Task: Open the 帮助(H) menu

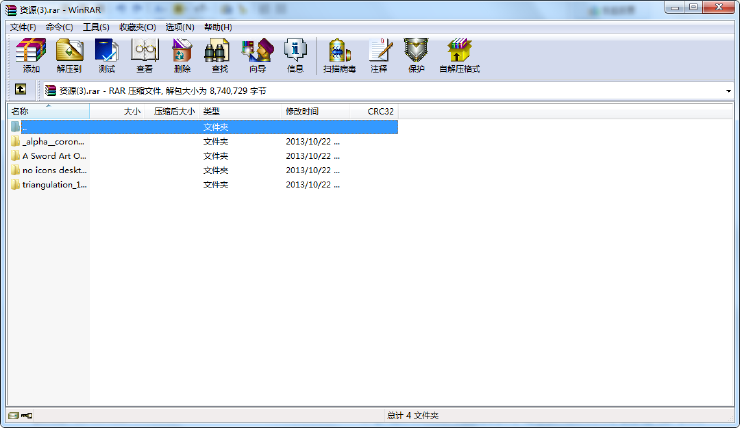Action: (x=218, y=27)
